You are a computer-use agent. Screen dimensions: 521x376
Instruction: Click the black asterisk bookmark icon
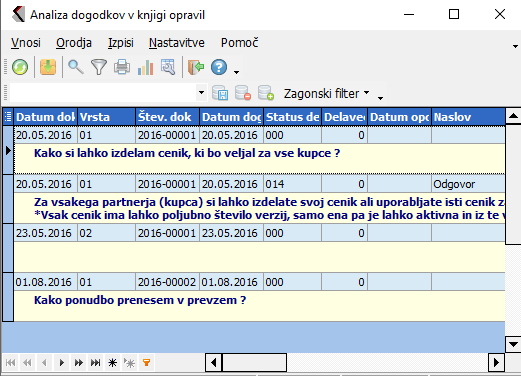click(x=113, y=362)
